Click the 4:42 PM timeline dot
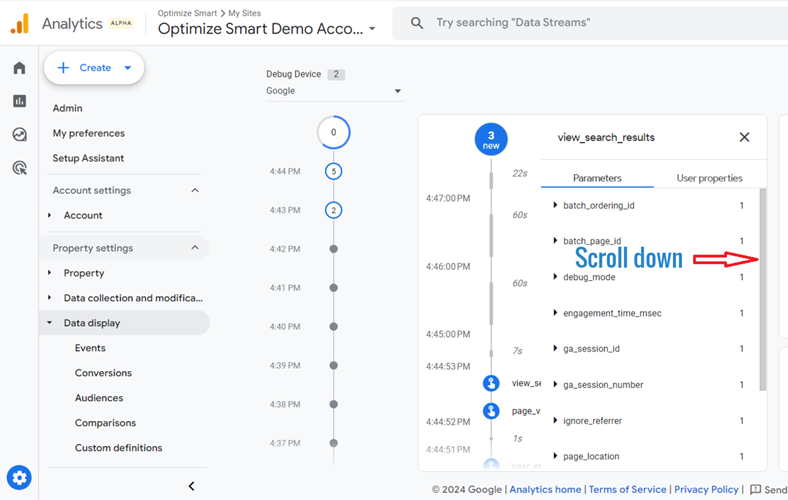788x500 pixels. point(334,249)
